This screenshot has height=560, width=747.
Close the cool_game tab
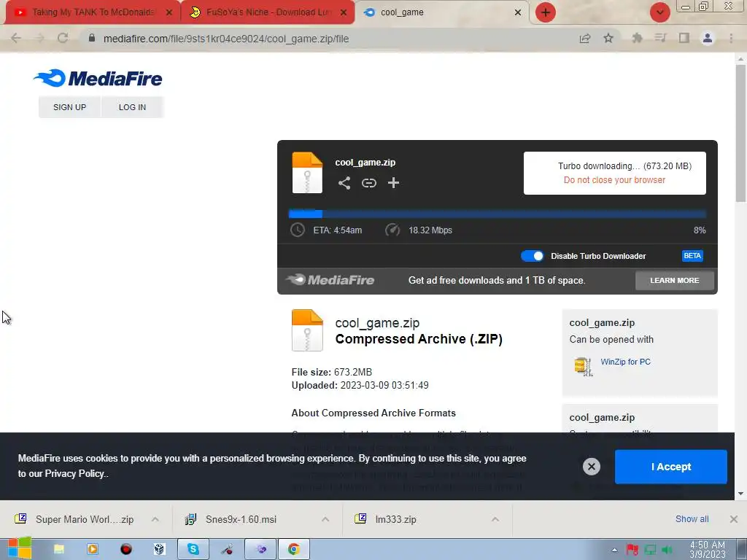[x=518, y=13]
